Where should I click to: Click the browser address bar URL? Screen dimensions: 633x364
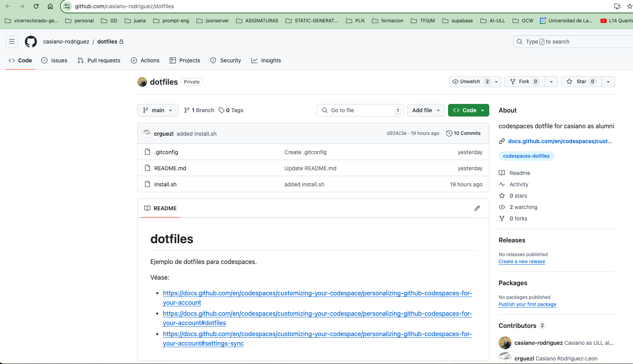124,6
